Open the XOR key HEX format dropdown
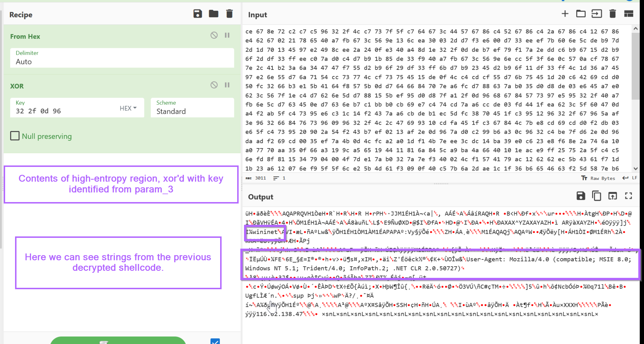Screen dimensions: 644x344 coord(128,108)
